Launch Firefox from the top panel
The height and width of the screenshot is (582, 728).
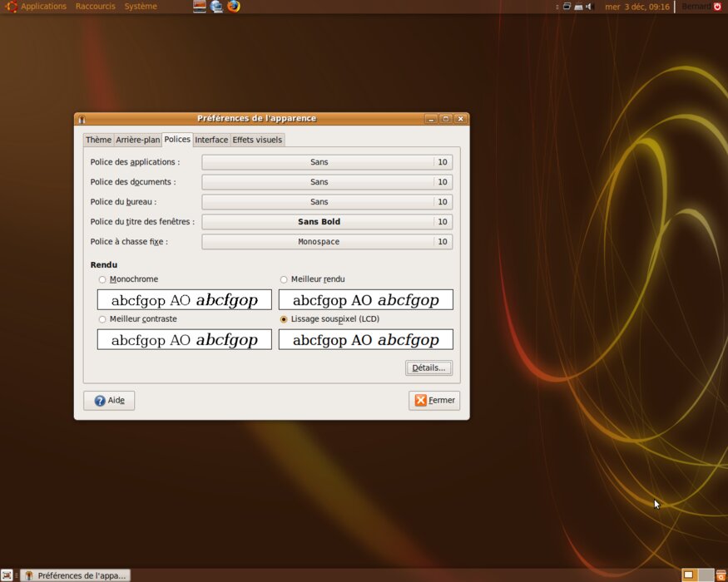[234, 7]
